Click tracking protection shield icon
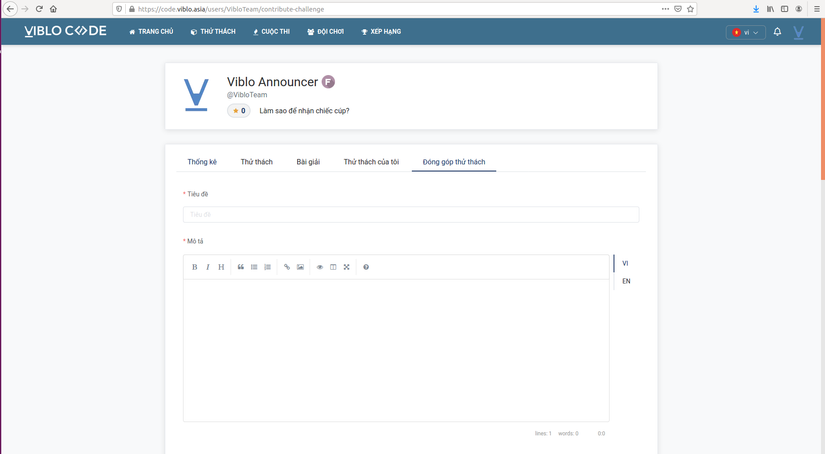 pyautogui.click(x=119, y=9)
